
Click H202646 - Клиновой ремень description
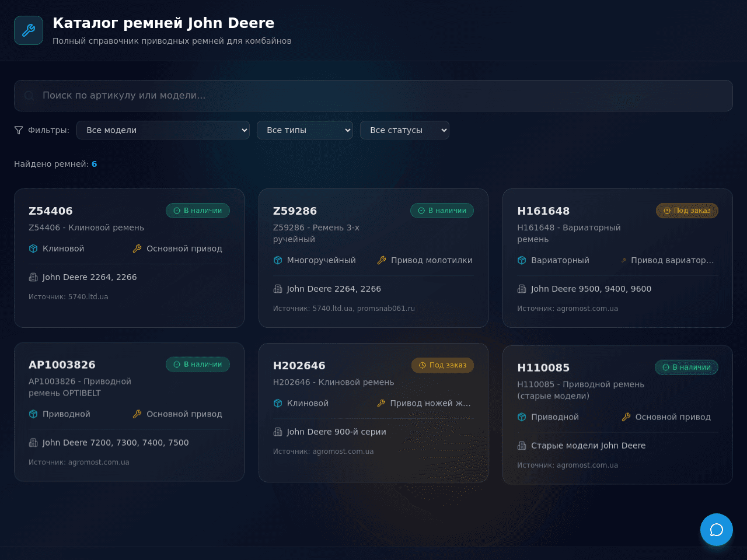[334, 382]
